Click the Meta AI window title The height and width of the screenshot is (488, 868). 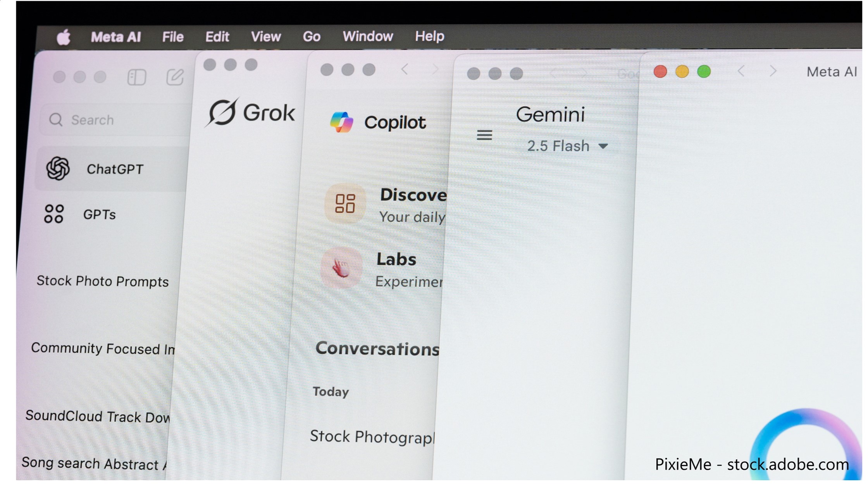pos(832,72)
